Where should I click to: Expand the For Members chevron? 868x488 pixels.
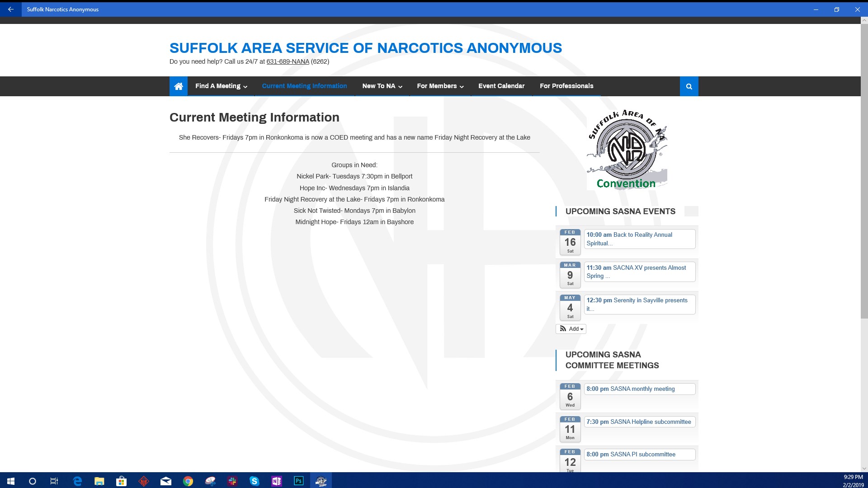(462, 87)
